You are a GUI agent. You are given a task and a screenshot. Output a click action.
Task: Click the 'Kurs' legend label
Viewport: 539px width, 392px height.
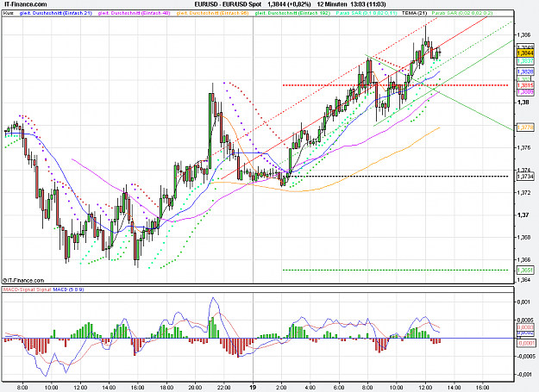point(9,13)
